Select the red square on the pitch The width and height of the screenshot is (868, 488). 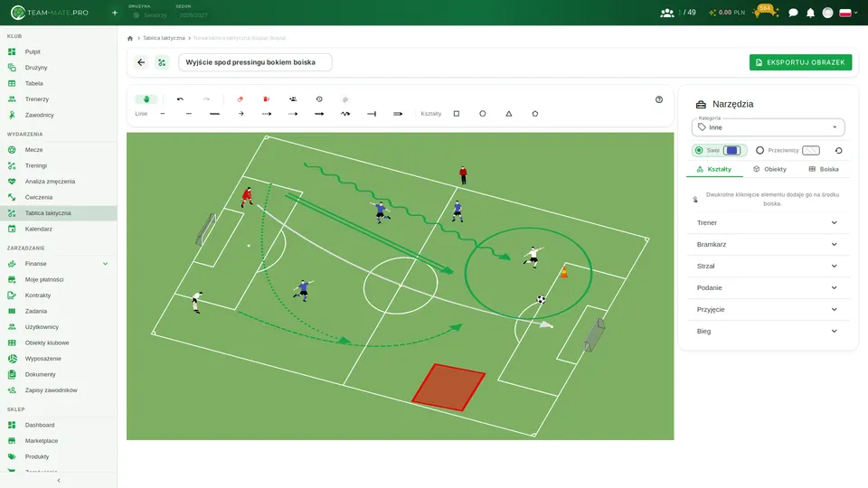point(448,388)
